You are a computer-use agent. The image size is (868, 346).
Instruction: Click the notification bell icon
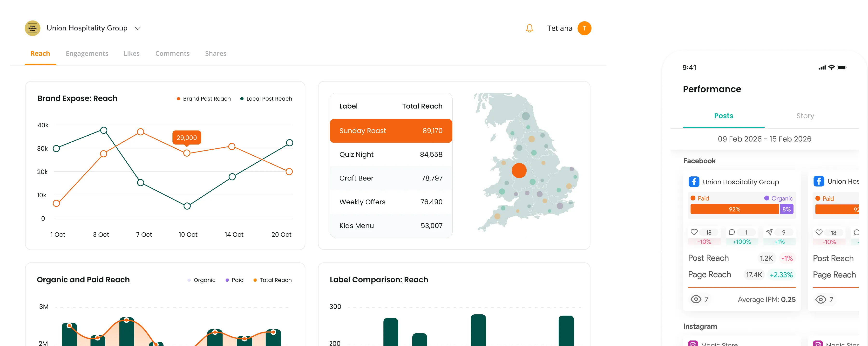[529, 28]
